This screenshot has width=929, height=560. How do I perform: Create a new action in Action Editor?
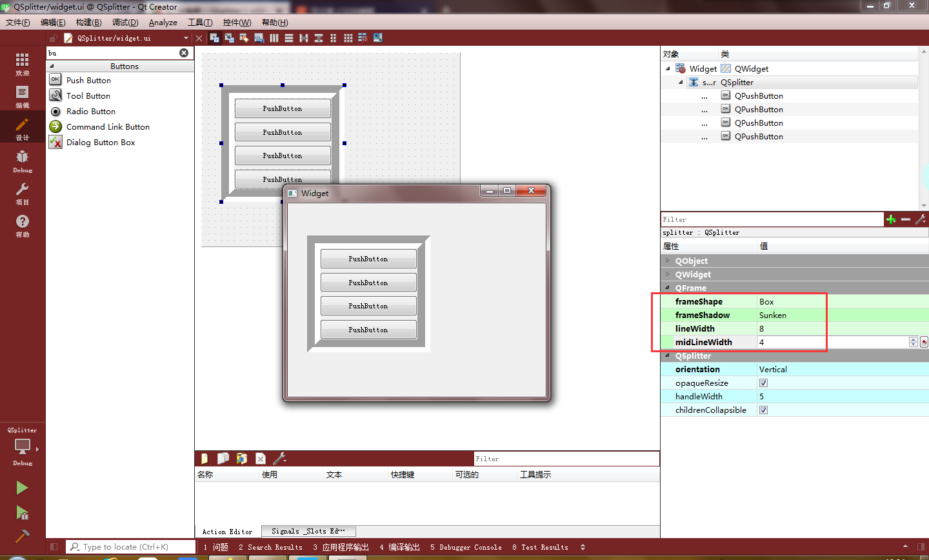point(203,458)
